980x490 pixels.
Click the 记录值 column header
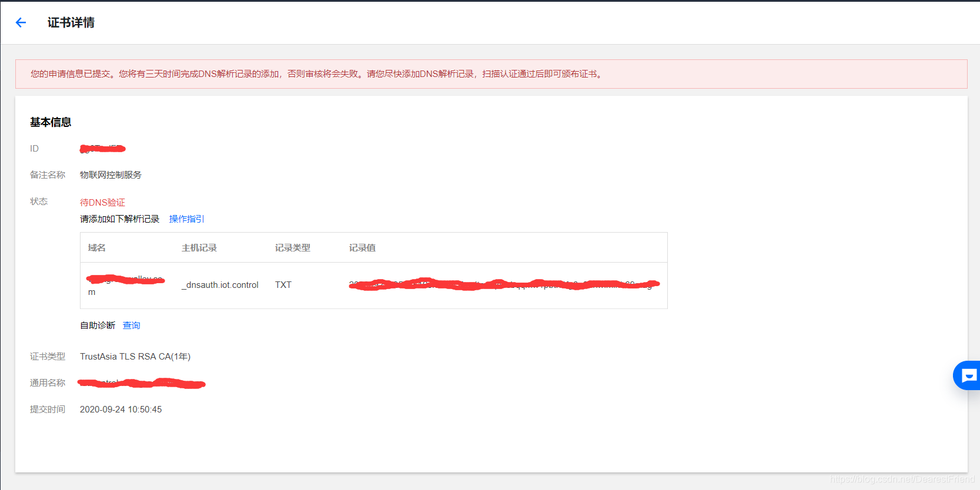[362, 247]
